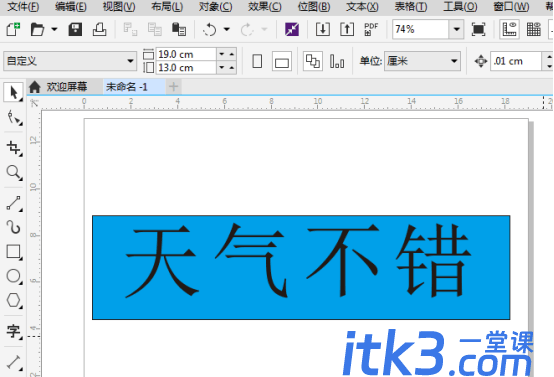This screenshot has width=554, height=377.
Task: Select the Crop tool
Action: [x=14, y=148]
